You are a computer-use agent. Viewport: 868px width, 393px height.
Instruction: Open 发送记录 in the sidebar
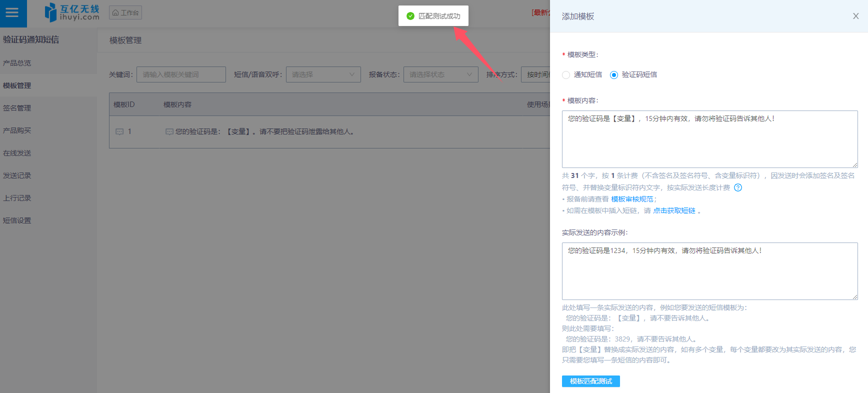coord(17,175)
